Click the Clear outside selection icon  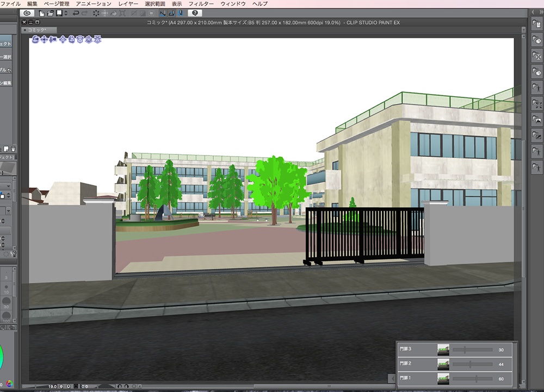104,13
